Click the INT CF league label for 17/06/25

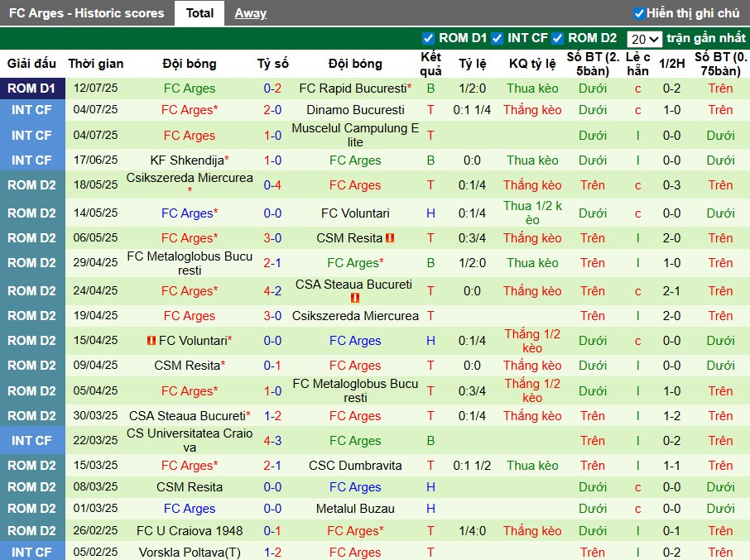[31, 160]
